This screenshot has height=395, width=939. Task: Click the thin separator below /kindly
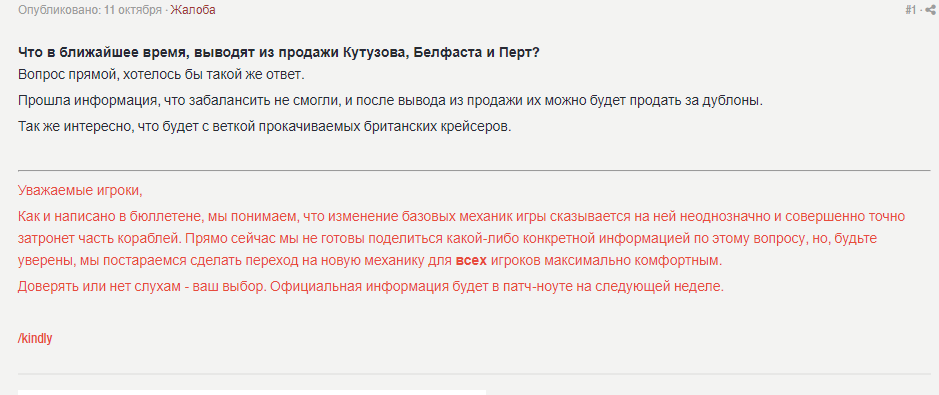(x=474, y=374)
